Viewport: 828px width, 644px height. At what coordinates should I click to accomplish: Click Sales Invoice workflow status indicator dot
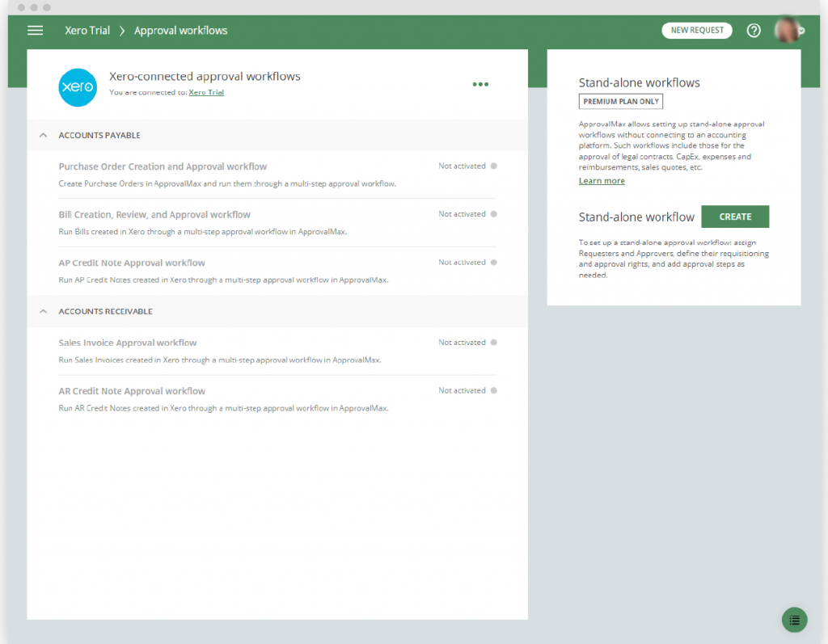tap(494, 342)
